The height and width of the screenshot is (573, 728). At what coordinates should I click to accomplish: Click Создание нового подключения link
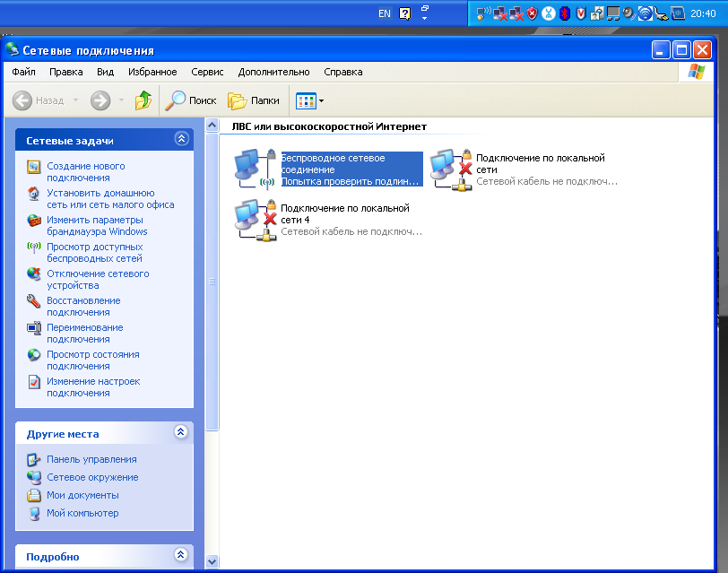click(x=86, y=172)
